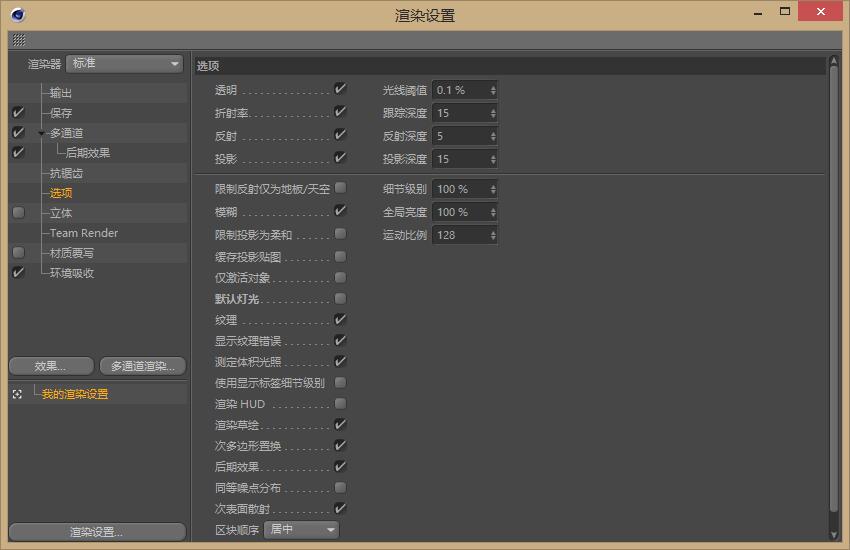Image resolution: width=850 pixels, height=550 pixels.
Task: Click the Cinema 4D logo icon in title bar
Action: [x=18, y=14]
